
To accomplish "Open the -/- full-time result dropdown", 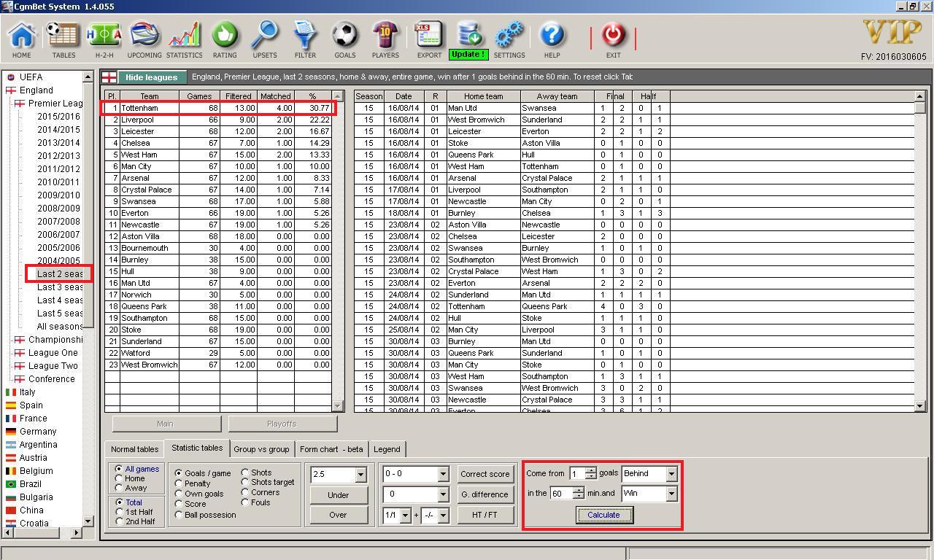I will [x=442, y=516].
